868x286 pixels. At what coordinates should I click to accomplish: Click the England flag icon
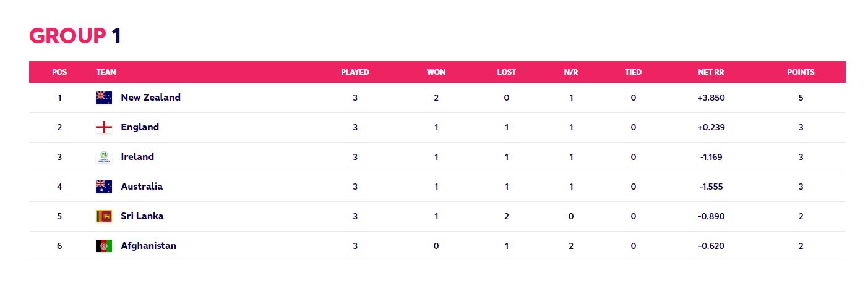pos(104,127)
